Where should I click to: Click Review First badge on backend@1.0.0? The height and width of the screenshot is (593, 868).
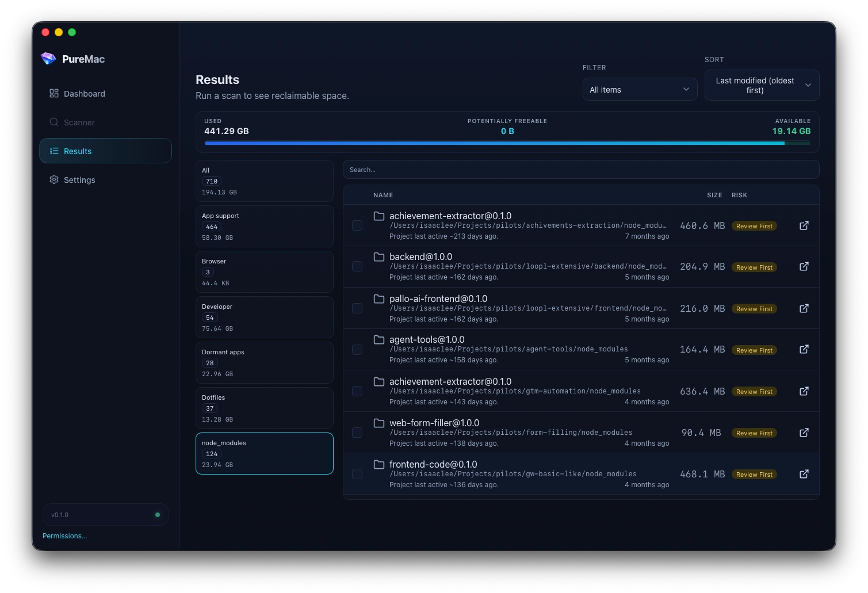pos(754,267)
